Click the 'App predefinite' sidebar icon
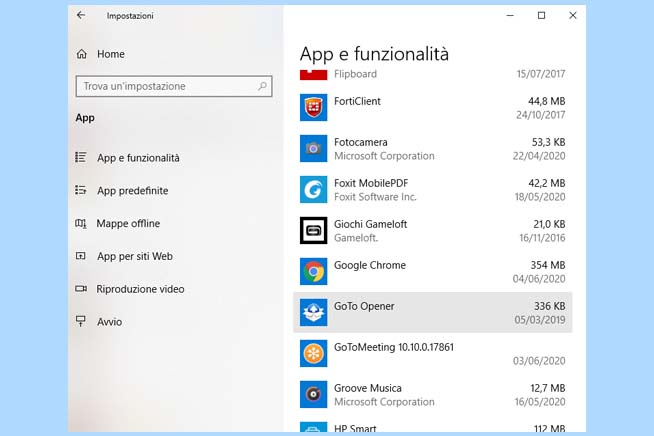This screenshot has width=654, height=436. (x=81, y=190)
